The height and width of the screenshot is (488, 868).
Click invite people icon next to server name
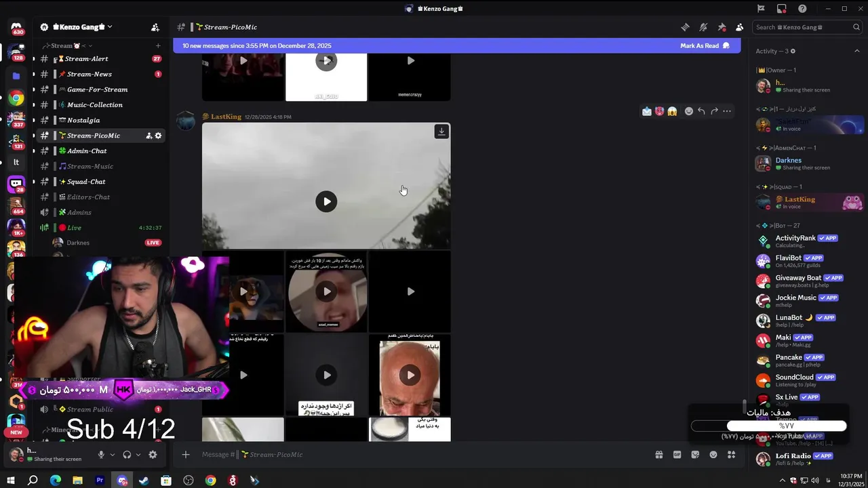(x=155, y=27)
